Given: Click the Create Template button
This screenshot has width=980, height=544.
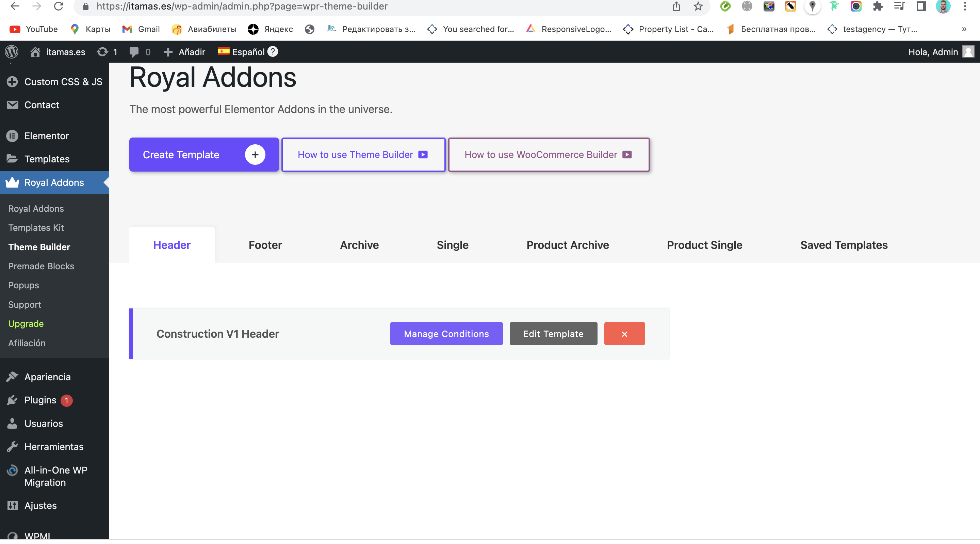Looking at the screenshot, I should (204, 155).
